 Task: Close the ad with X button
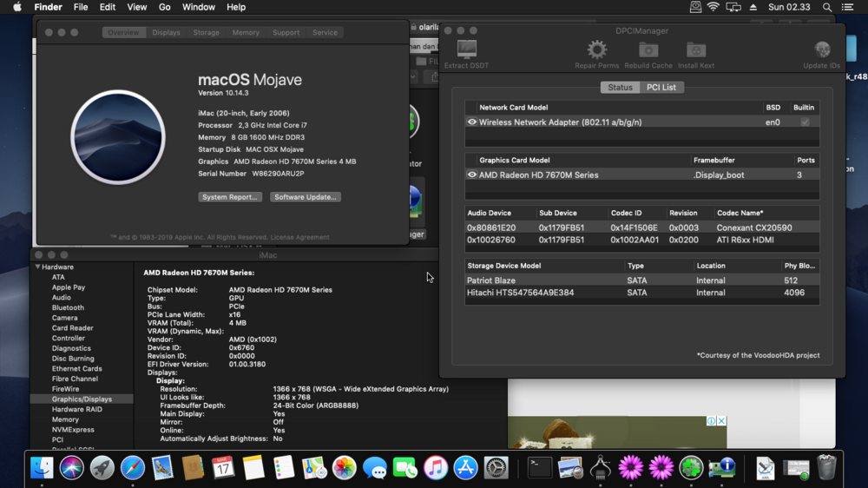pos(721,421)
